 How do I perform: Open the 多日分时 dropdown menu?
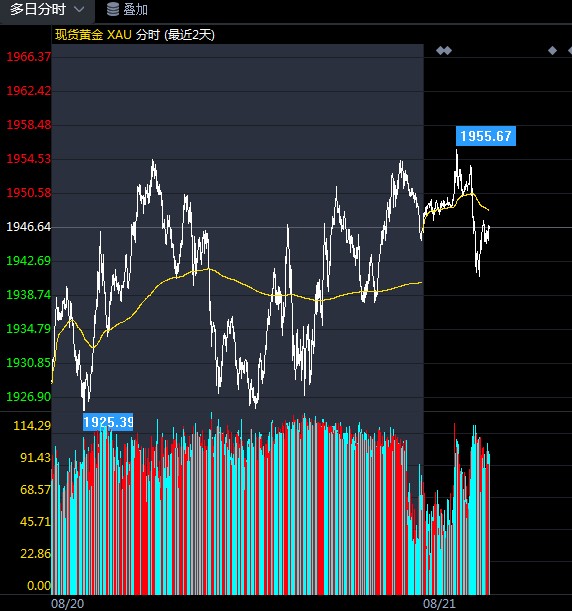pyautogui.click(x=47, y=9)
